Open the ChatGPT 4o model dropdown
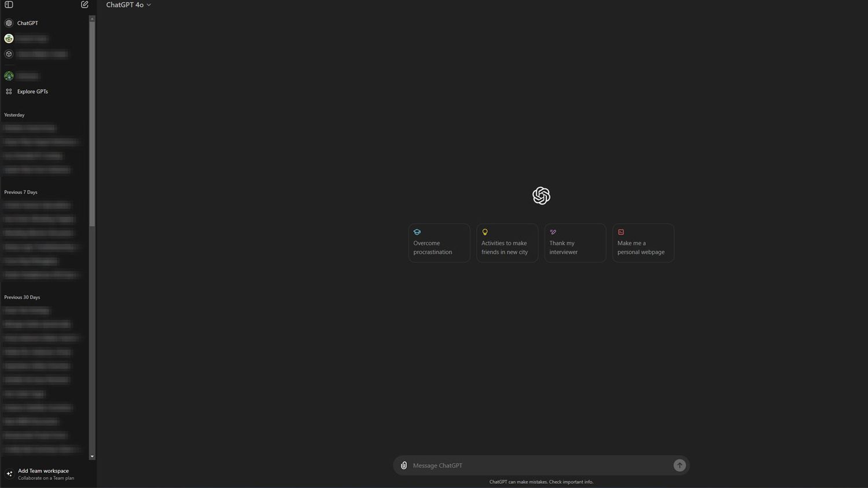This screenshot has height=488, width=868. tap(128, 5)
